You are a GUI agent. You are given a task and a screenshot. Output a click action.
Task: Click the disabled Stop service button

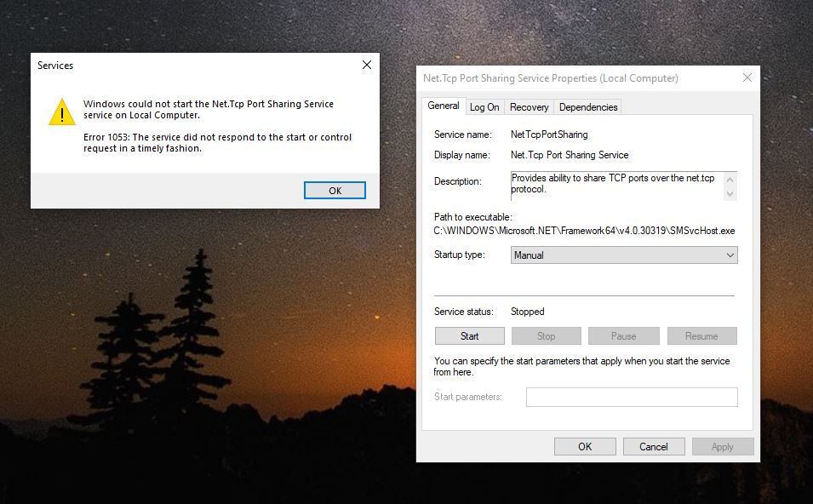point(546,336)
